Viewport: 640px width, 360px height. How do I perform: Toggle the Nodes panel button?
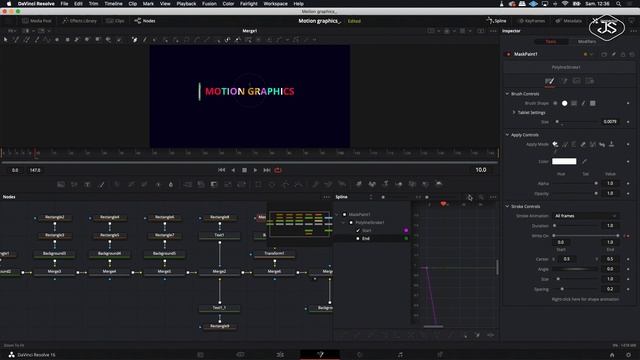pos(144,21)
